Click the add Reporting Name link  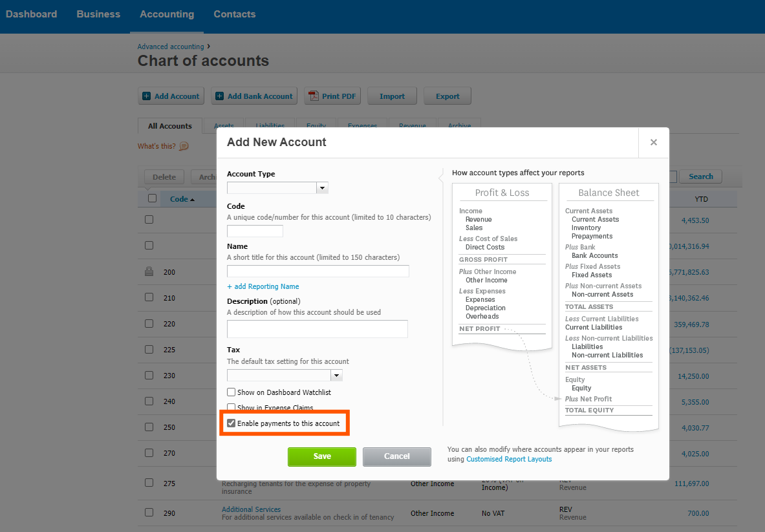(263, 286)
